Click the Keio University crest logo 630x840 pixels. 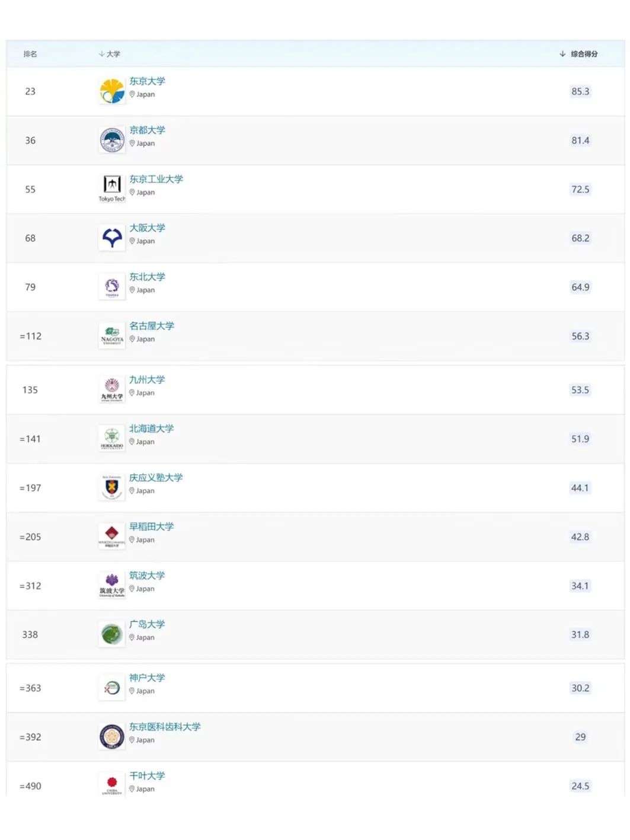pos(112,488)
